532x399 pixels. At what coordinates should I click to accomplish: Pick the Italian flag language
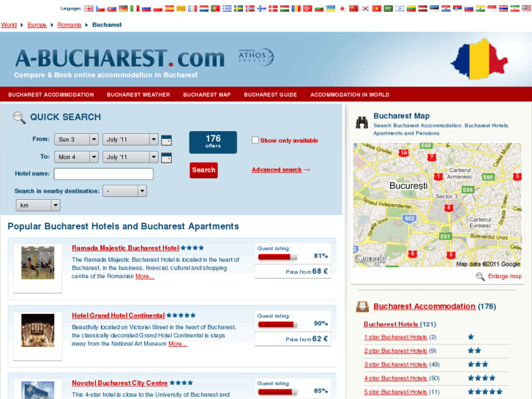(x=135, y=9)
